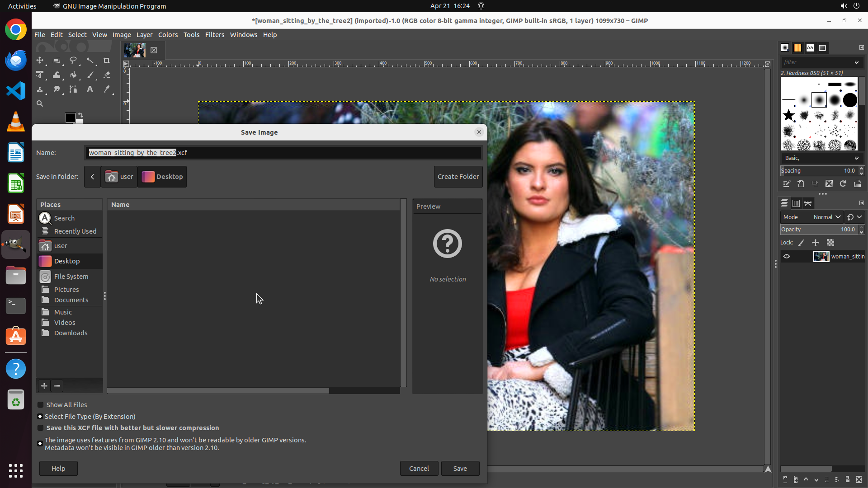Enable the Show All Files checkbox
The height and width of the screenshot is (488, 868).
pyautogui.click(x=41, y=405)
